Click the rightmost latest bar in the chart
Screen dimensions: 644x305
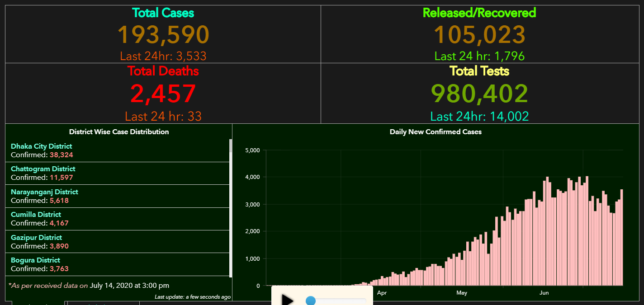621,237
